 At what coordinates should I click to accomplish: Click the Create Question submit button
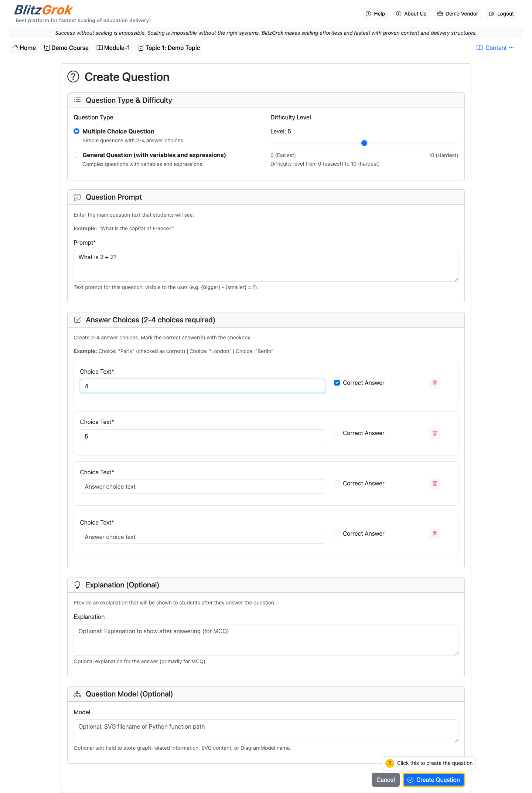click(433, 780)
